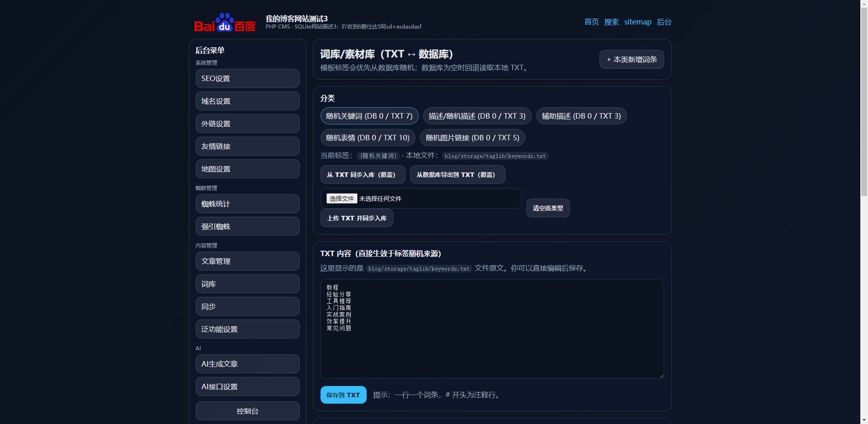Viewport: 868px width, 424px height.
Task: Go to 域名设置 in the sidebar
Action: pyautogui.click(x=247, y=101)
